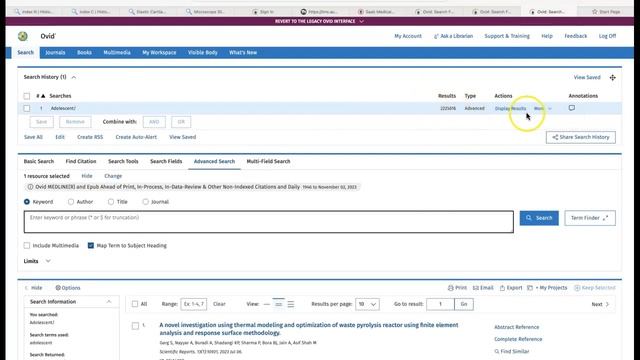This screenshot has height=360, width=640.
Task: Open the Multimedia tab
Action: point(117,53)
